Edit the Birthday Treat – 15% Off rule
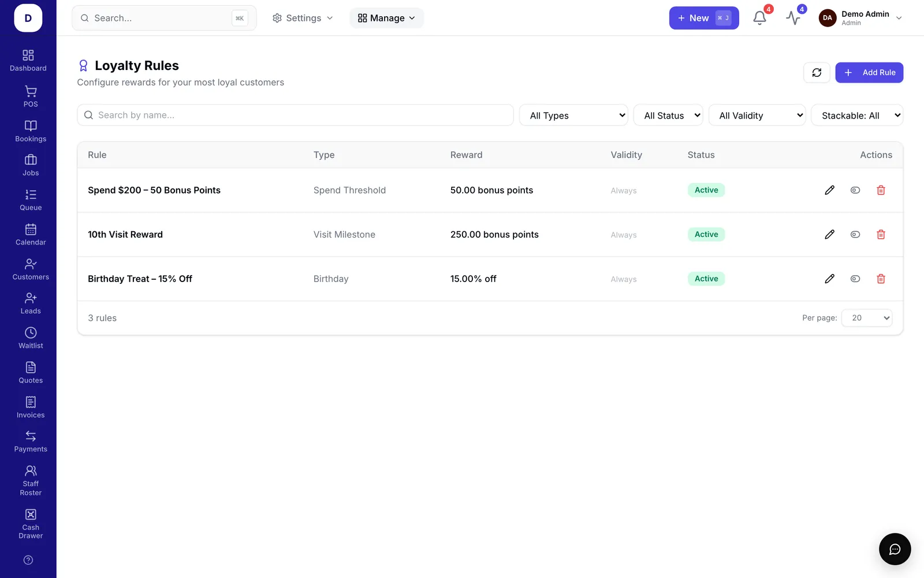This screenshot has width=924, height=578. 829,279
